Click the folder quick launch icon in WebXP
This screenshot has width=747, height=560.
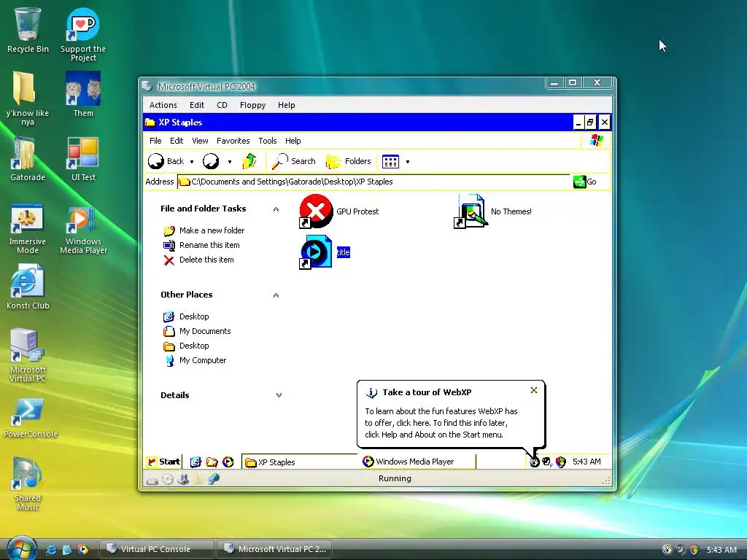click(x=212, y=462)
